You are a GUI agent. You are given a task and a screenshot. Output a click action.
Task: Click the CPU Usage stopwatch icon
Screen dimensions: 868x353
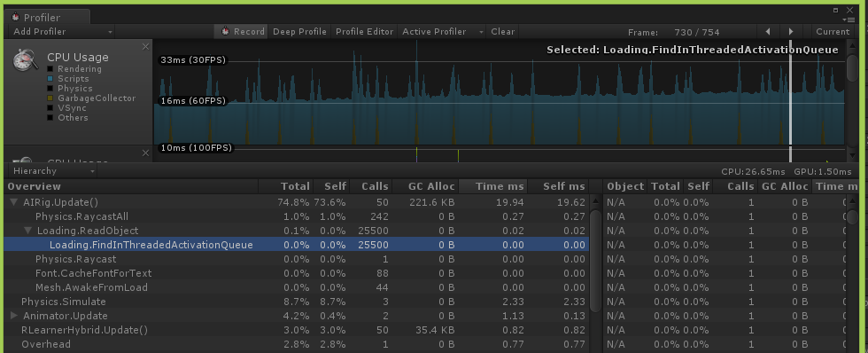(26, 59)
